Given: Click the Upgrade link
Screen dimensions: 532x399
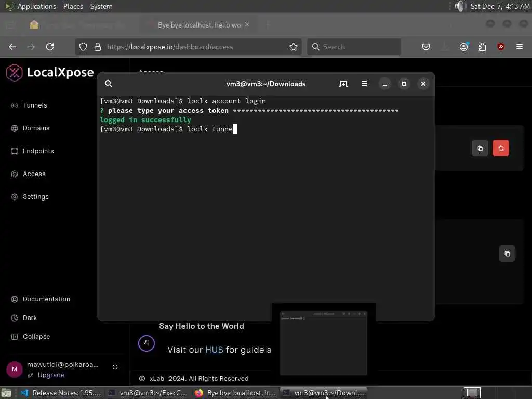Looking at the screenshot, I should (51, 375).
